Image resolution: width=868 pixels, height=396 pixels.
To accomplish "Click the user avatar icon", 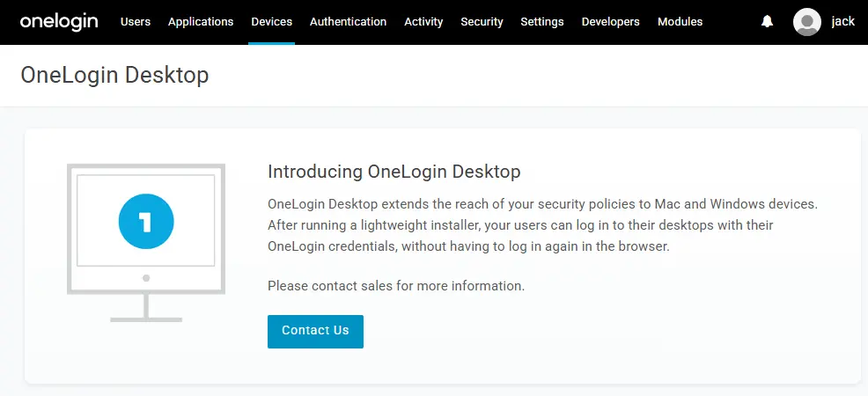I will [806, 22].
